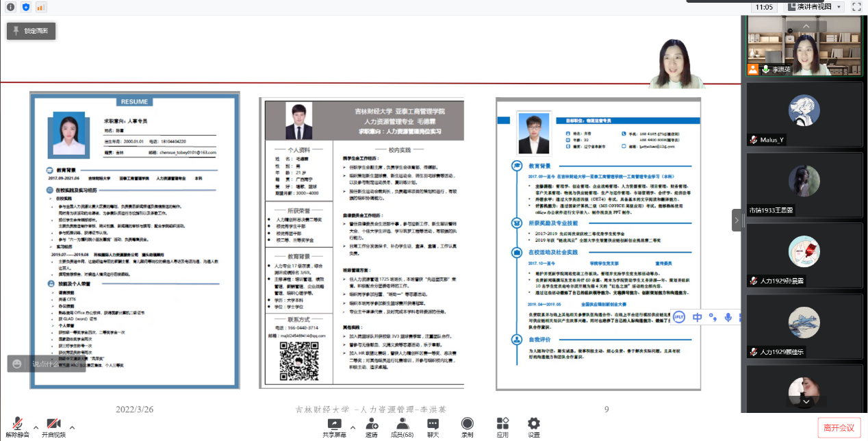Enter fullscreen mode via top-right icon
The height and width of the screenshot is (441, 868).
856,7
